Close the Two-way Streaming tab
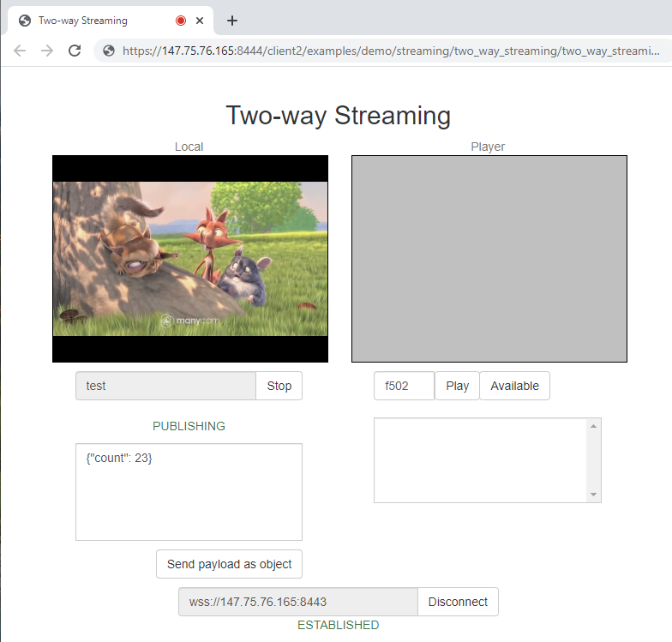672x642 pixels. (x=200, y=21)
